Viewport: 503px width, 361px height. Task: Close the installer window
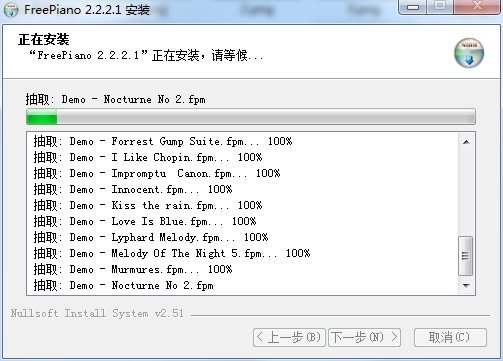(x=477, y=7)
